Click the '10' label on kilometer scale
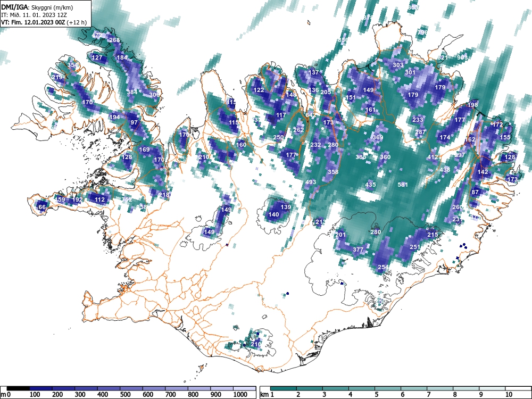The height and width of the screenshot is (399, 532). pos(509,394)
